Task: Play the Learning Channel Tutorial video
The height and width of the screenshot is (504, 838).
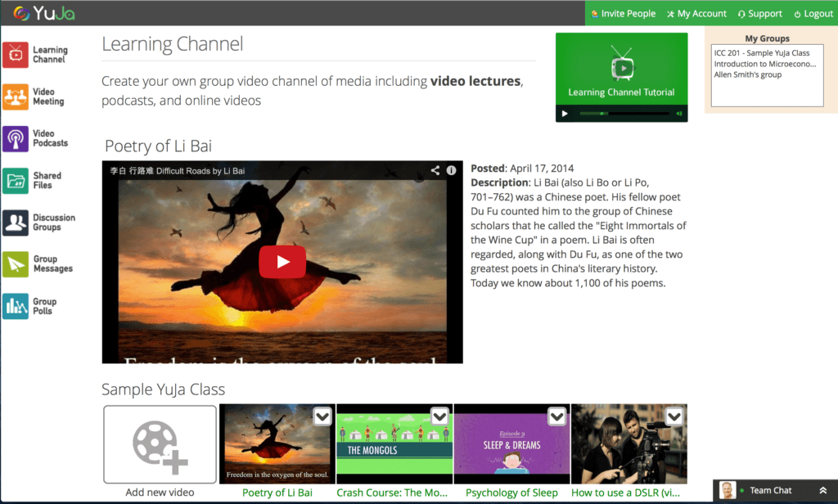Action: coord(565,114)
